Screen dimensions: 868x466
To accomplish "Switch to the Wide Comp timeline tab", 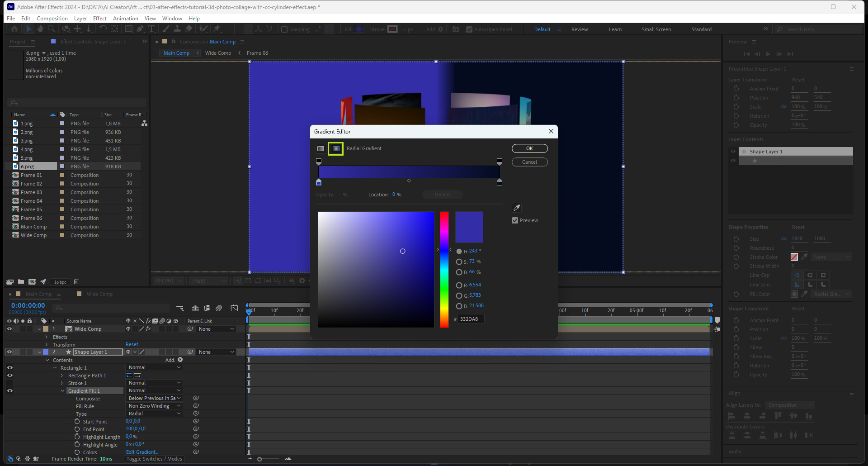I will point(99,294).
